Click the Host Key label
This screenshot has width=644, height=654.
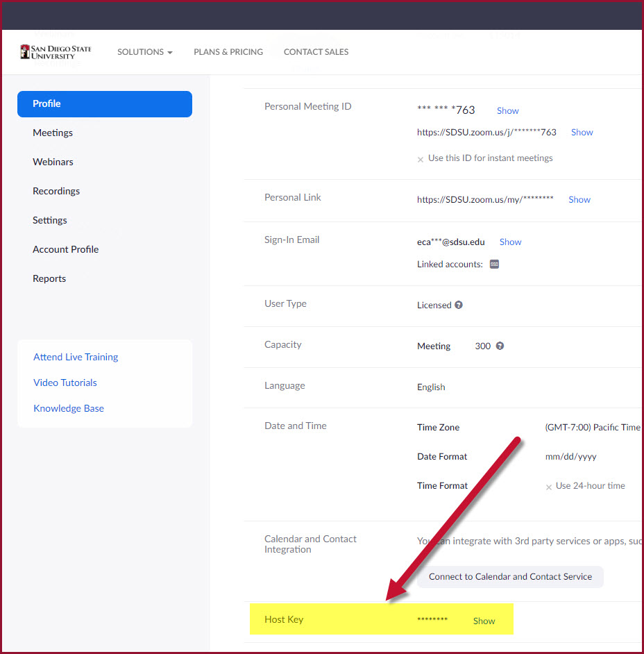(284, 620)
